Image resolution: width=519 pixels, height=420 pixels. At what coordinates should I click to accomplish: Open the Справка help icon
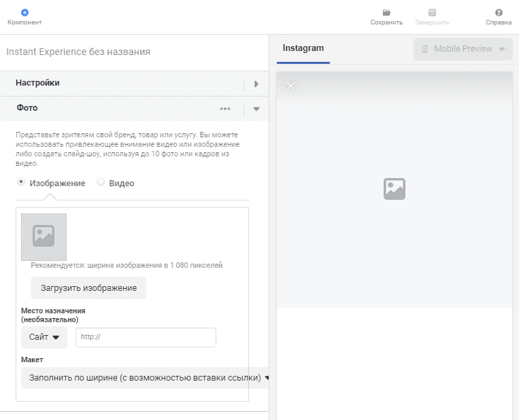pyautogui.click(x=499, y=12)
